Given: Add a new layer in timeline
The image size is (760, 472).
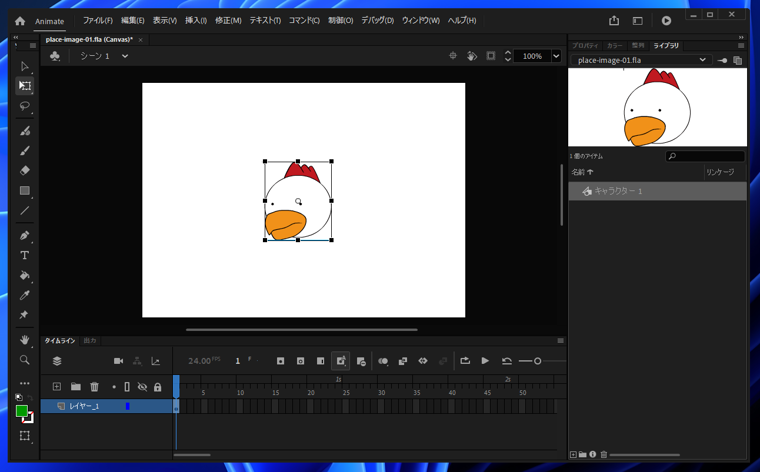Looking at the screenshot, I should click(x=57, y=387).
